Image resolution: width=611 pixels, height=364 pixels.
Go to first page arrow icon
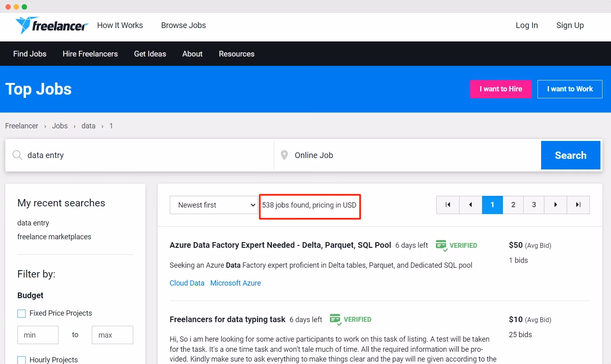(448, 205)
